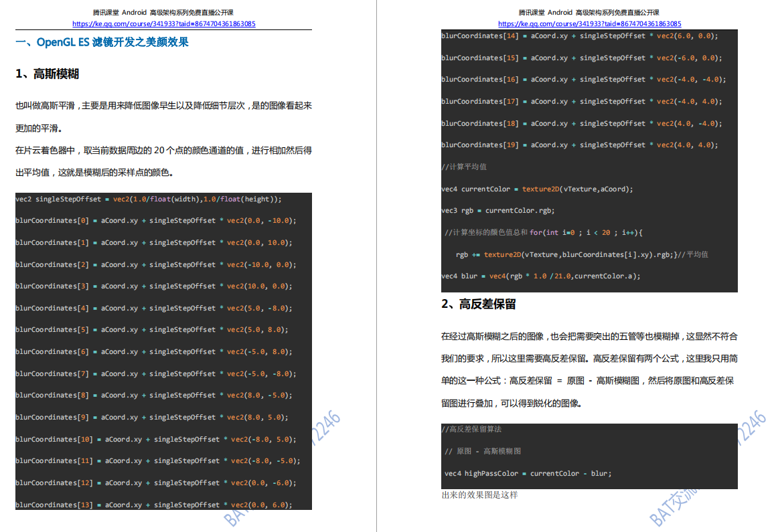This screenshot has height=532, width=776.
Task: Click the blurCoordinates[14] code line
Action: coord(580,36)
